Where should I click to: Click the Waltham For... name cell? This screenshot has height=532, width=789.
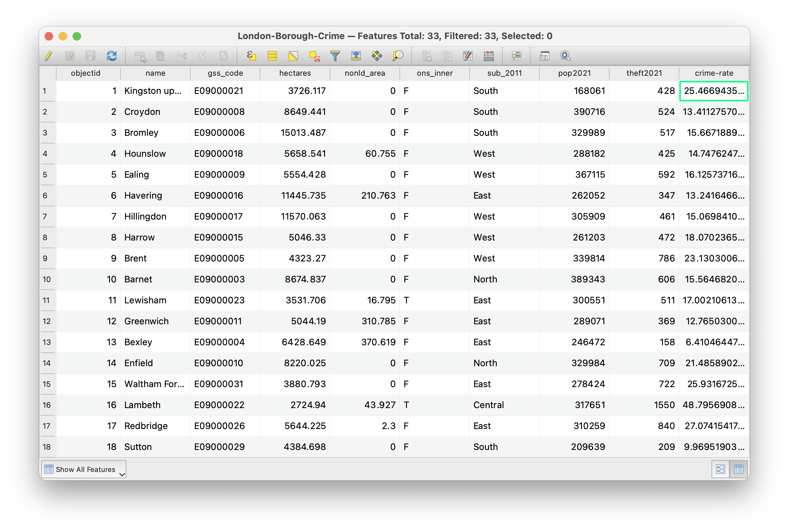point(155,384)
